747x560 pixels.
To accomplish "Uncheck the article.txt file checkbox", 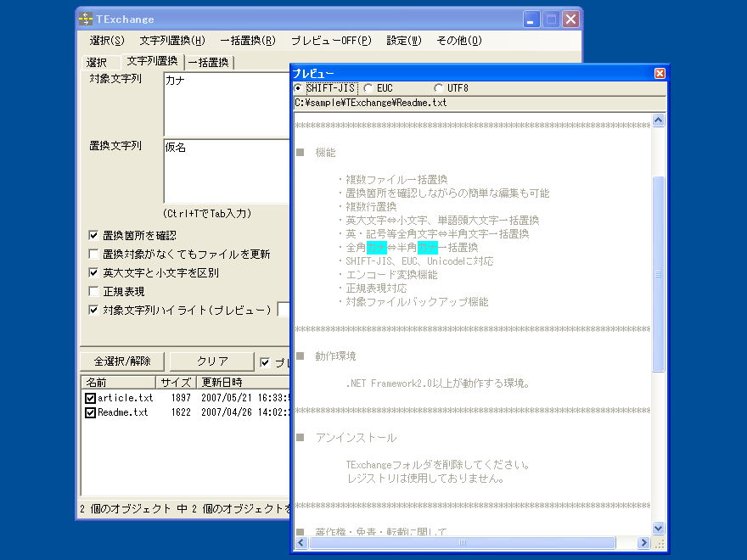I will tap(91, 398).
